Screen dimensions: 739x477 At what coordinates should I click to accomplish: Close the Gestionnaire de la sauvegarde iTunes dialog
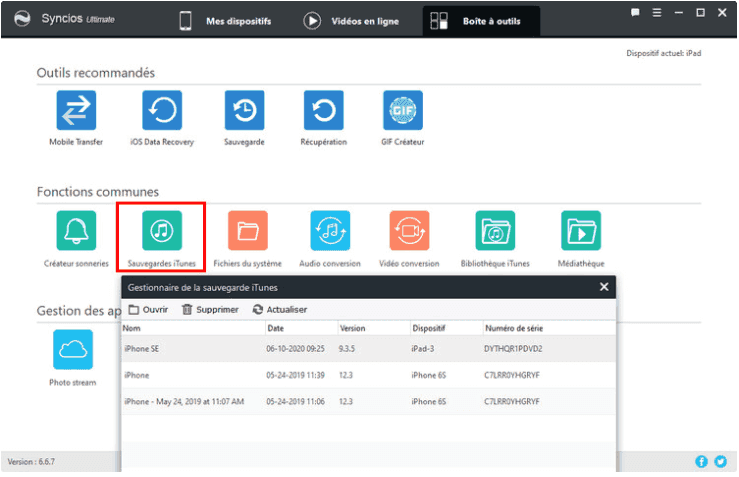click(x=603, y=288)
